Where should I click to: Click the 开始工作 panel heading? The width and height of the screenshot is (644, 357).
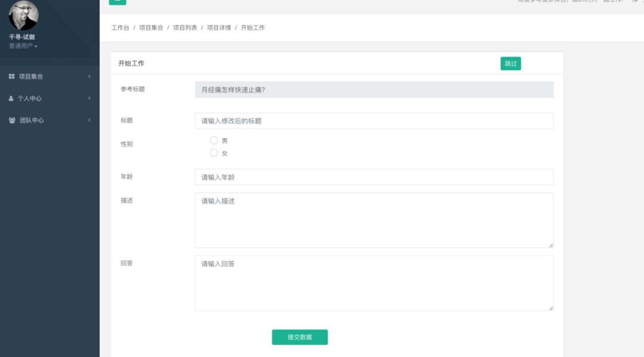pyautogui.click(x=131, y=63)
